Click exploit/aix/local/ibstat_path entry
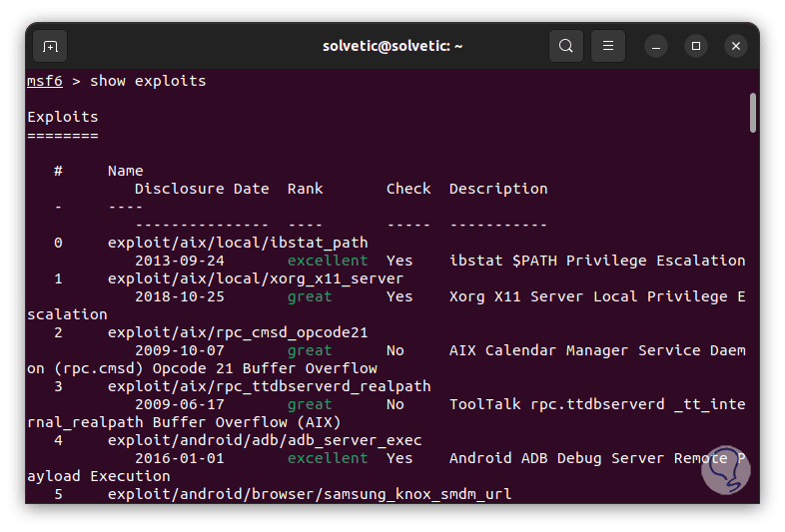 [238, 244]
